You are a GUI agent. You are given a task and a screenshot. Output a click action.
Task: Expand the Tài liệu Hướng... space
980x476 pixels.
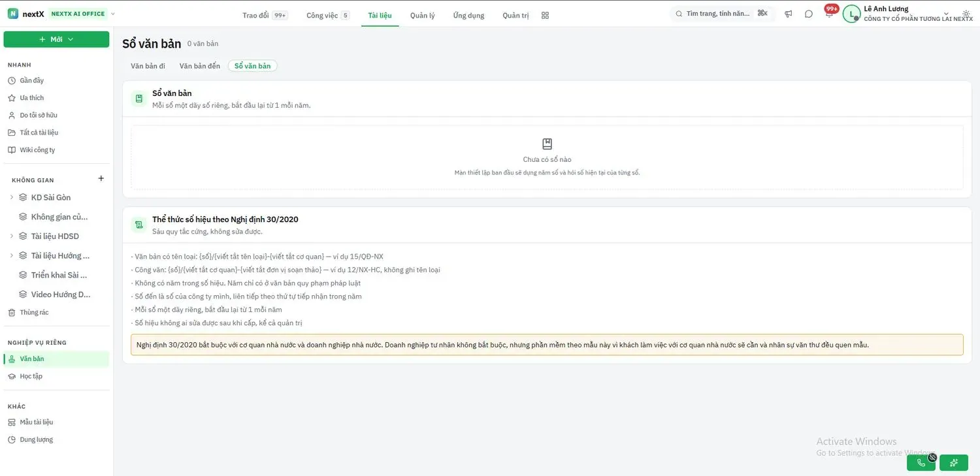point(11,255)
